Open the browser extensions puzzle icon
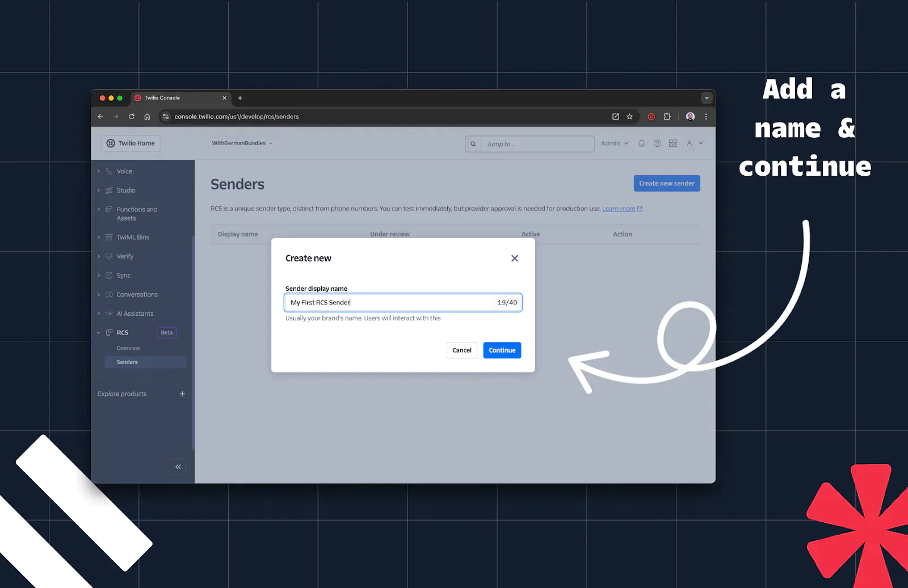The image size is (908, 588). point(667,117)
